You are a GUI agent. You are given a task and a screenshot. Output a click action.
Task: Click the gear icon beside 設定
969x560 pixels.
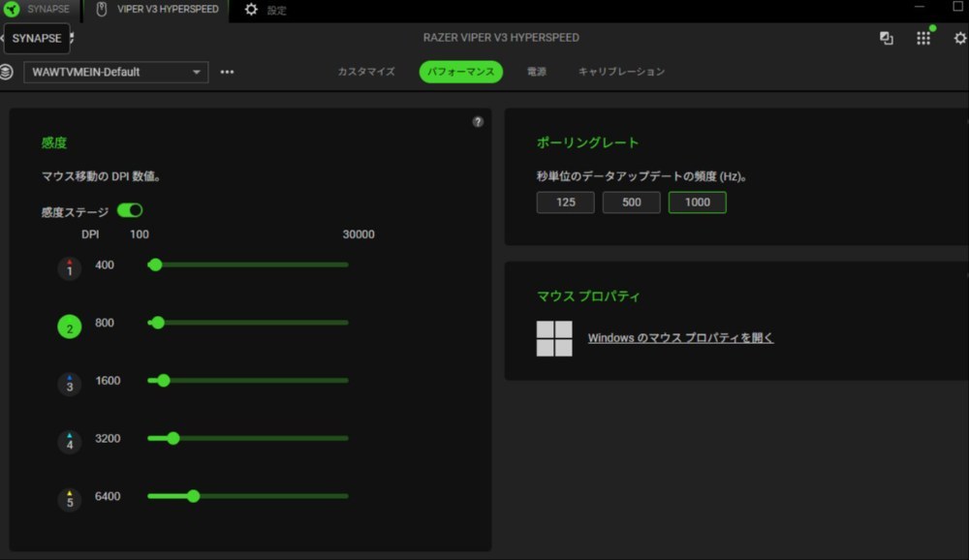pyautogui.click(x=251, y=10)
